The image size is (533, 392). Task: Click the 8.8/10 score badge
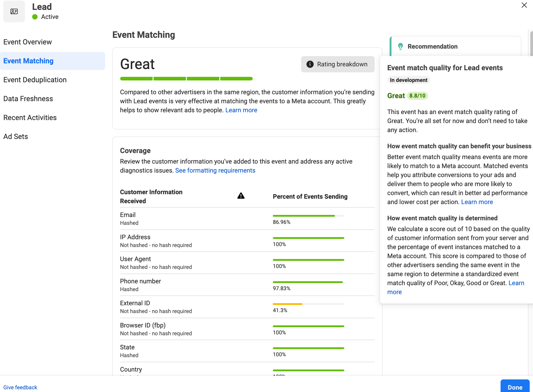click(417, 96)
